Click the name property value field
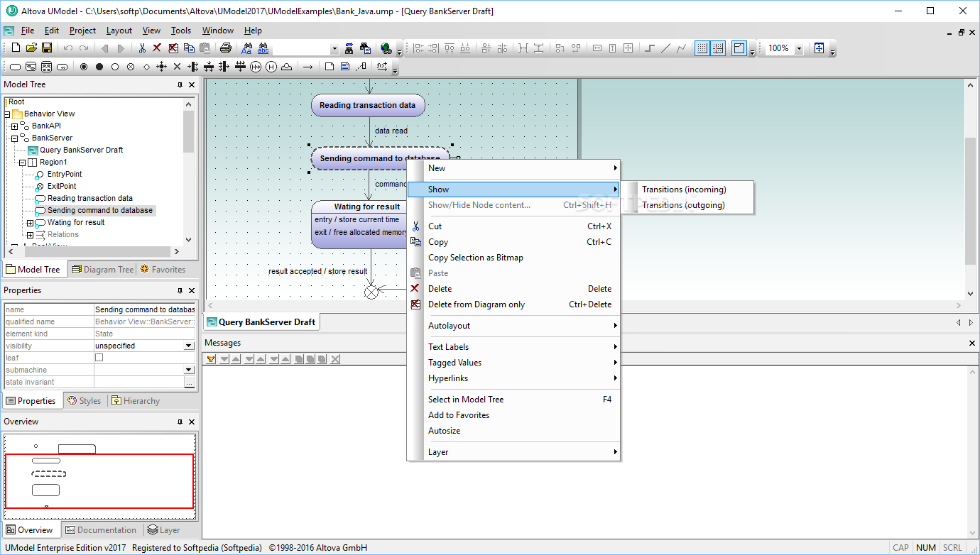The width and height of the screenshot is (980, 555). point(145,309)
